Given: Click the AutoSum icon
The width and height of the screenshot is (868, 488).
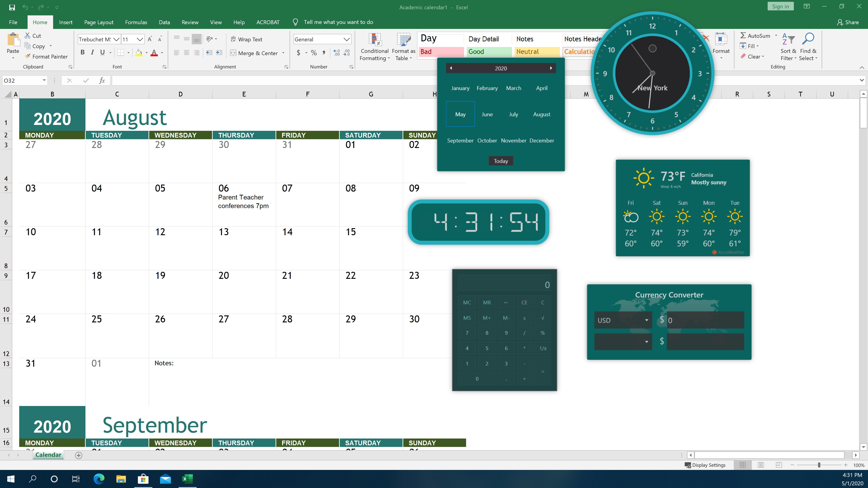Looking at the screenshot, I should [744, 35].
